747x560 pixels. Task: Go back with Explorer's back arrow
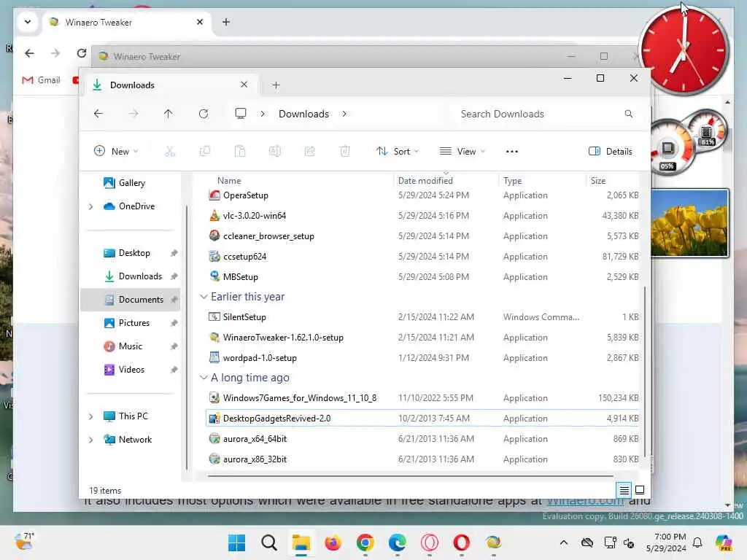[98, 114]
